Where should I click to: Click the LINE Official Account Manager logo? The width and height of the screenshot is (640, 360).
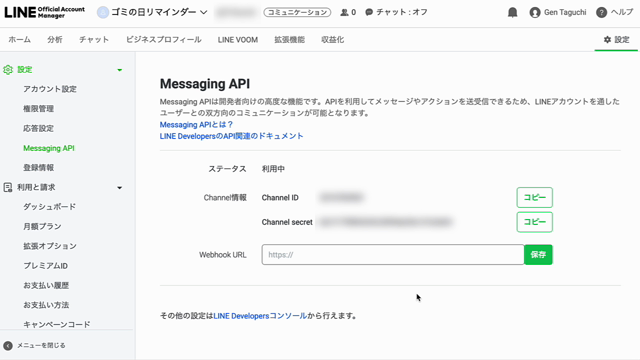tap(44, 12)
